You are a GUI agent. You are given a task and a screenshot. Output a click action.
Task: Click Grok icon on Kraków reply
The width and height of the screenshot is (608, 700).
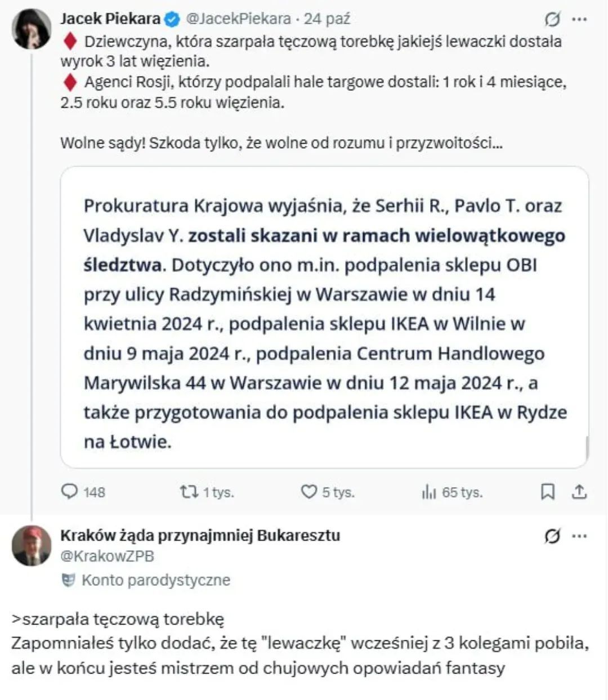coord(552,536)
